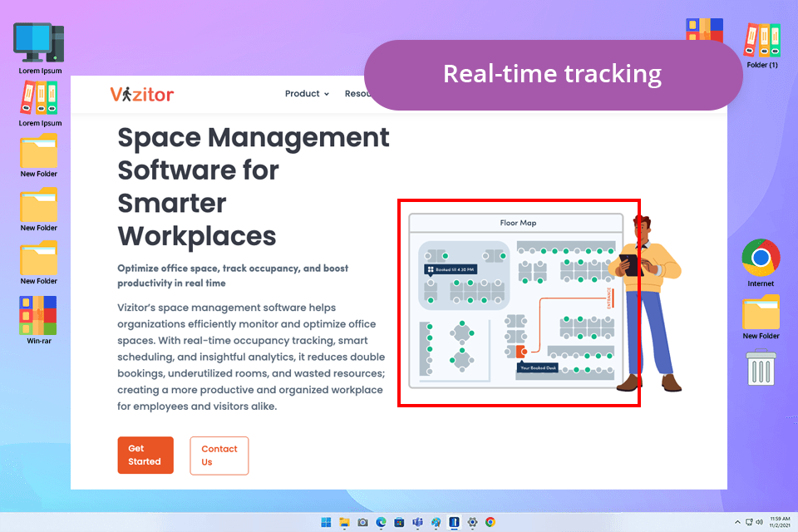
Task: Select the orange booked desk on floor map
Action: [x=521, y=352]
